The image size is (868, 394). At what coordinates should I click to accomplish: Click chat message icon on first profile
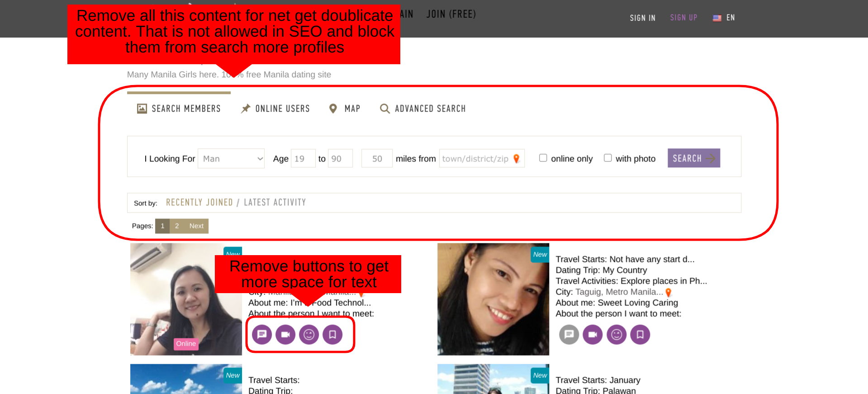261,335
